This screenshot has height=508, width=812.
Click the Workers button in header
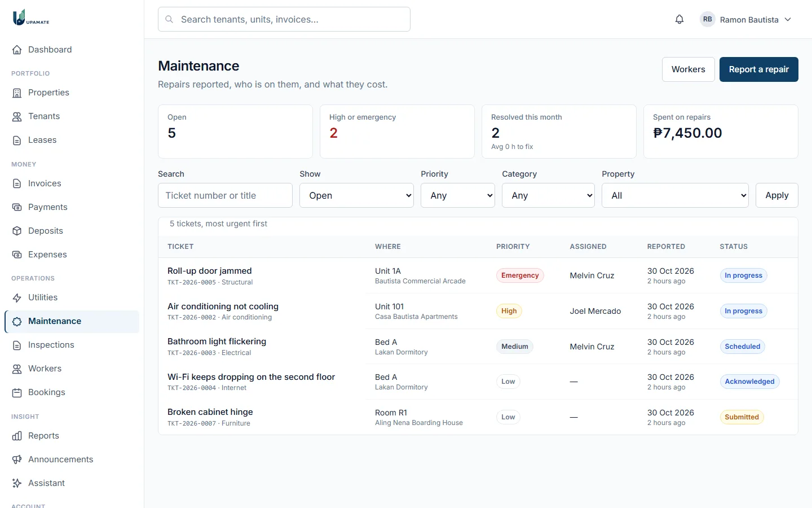pos(689,69)
